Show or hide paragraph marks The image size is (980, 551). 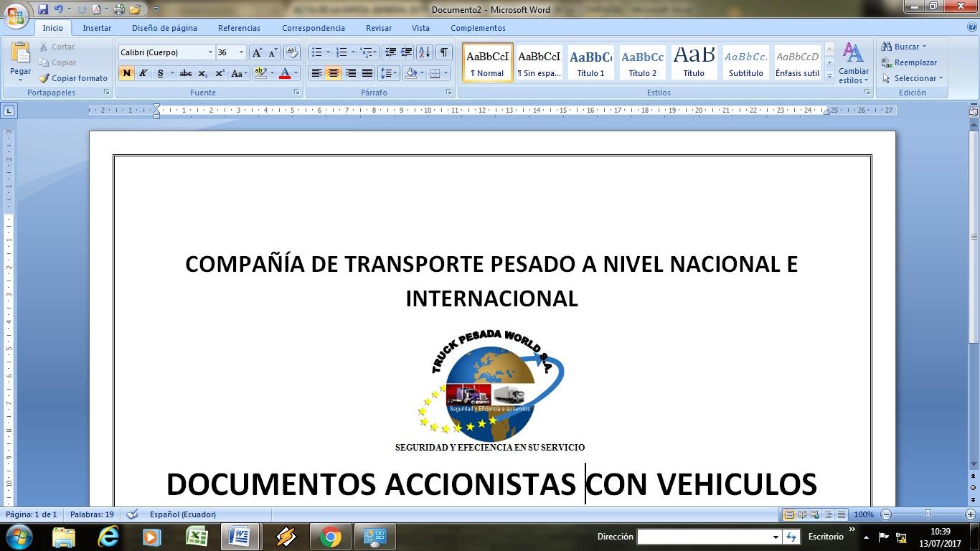(x=444, y=52)
